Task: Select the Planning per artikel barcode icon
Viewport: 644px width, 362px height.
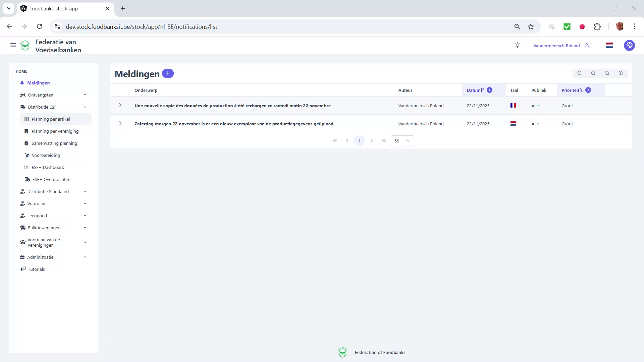Action: [27, 119]
